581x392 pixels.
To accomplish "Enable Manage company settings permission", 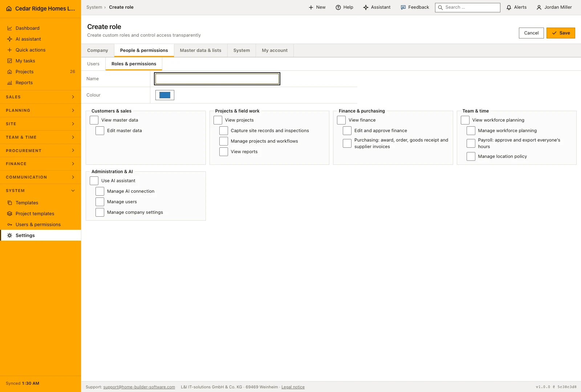I will [100, 212].
